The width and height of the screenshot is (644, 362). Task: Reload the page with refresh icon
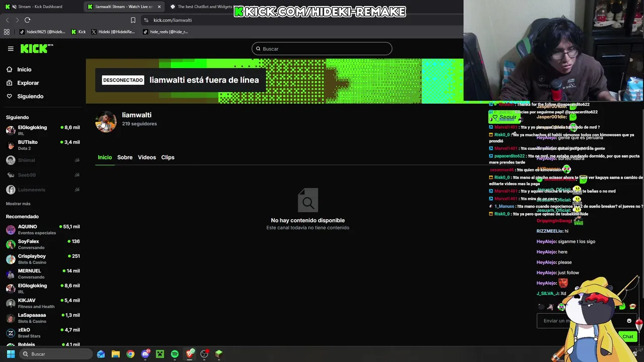click(x=28, y=20)
